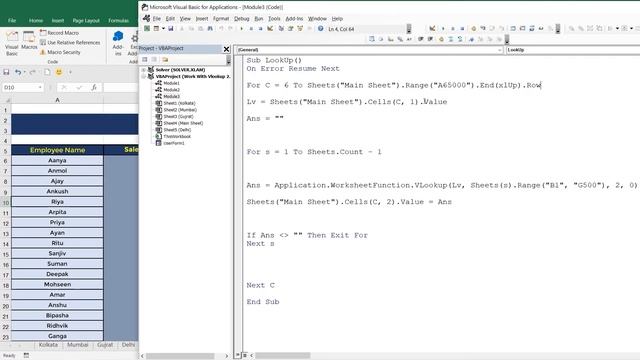Open the VBA Run menu

(259, 19)
